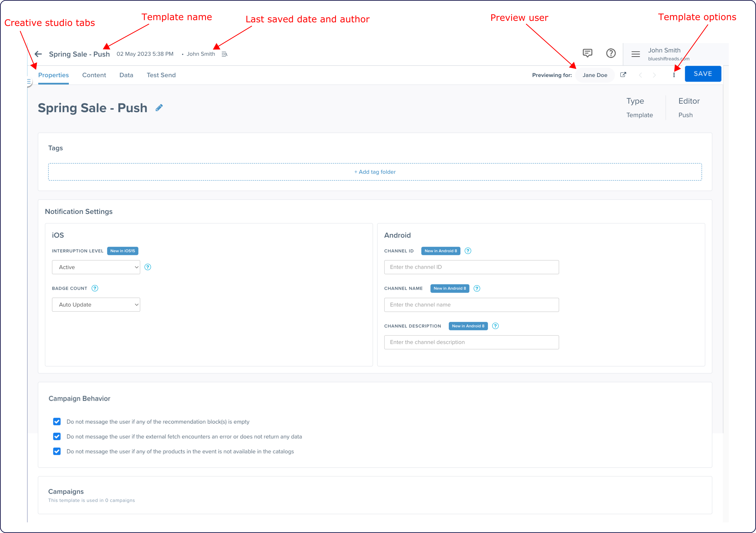Edit template name with pencil icon

(159, 108)
